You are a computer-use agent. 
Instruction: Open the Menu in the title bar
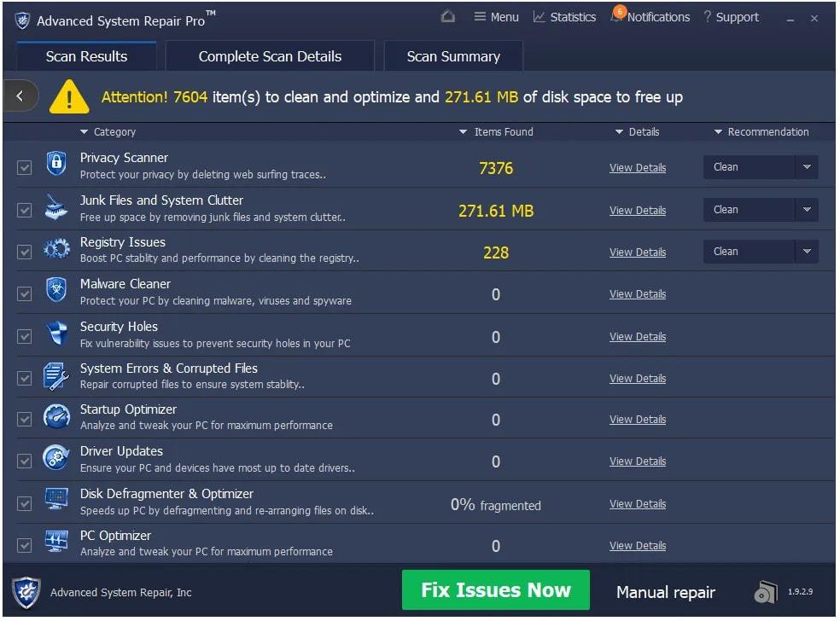coord(496,17)
